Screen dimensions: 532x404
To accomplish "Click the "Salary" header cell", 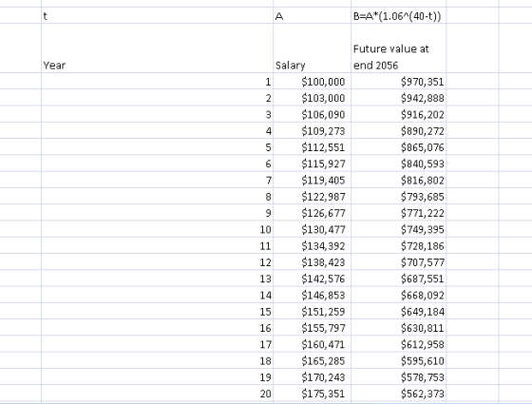I will (312, 48).
